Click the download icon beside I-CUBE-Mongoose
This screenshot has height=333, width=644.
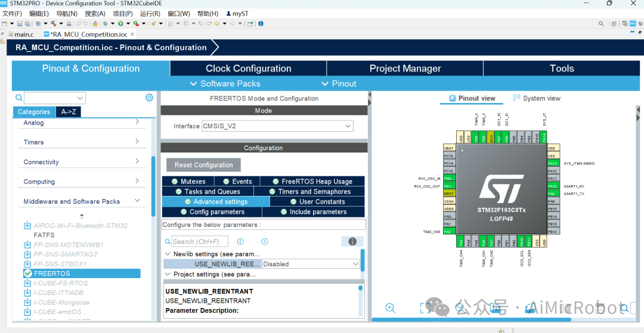[x=27, y=303]
